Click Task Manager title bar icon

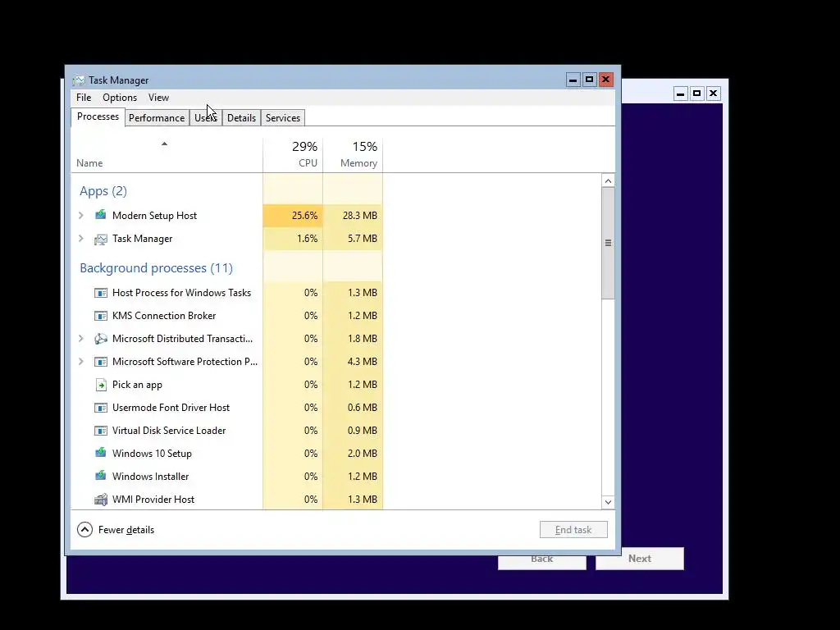click(x=79, y=80)
